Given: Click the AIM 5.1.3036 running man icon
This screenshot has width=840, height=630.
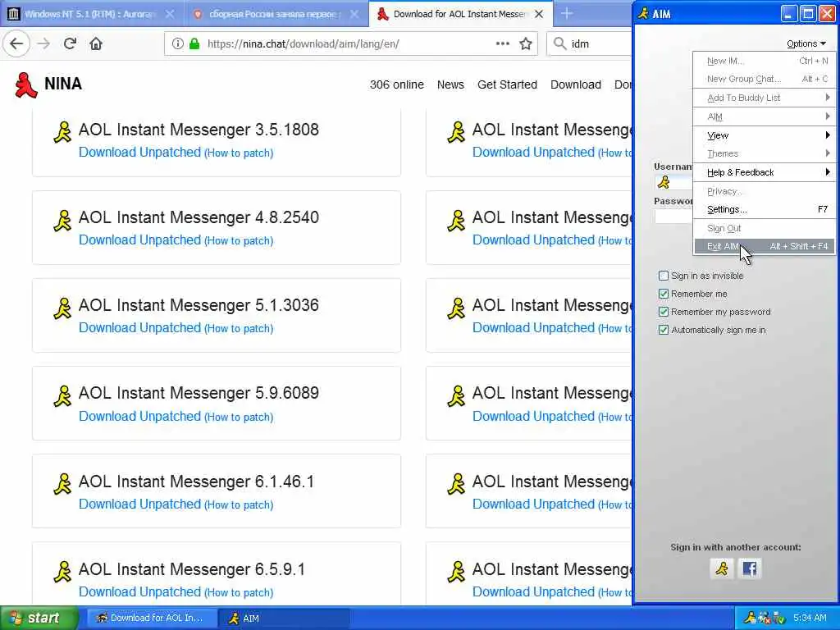Looking at the screenshot, I should click(x=62, y=308).
